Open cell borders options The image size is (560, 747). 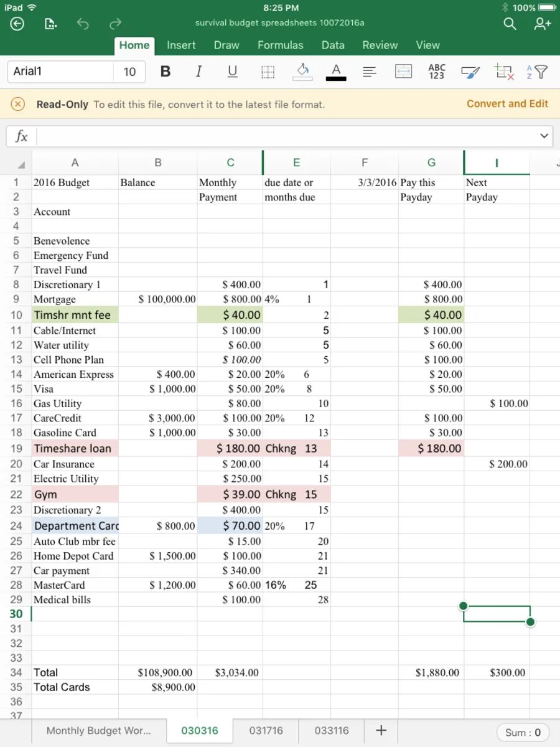[x=268, y=72]
